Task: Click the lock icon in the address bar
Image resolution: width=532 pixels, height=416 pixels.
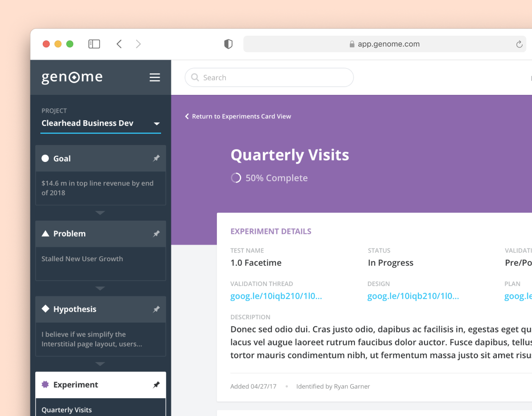Action: click(x=352, y=44)
